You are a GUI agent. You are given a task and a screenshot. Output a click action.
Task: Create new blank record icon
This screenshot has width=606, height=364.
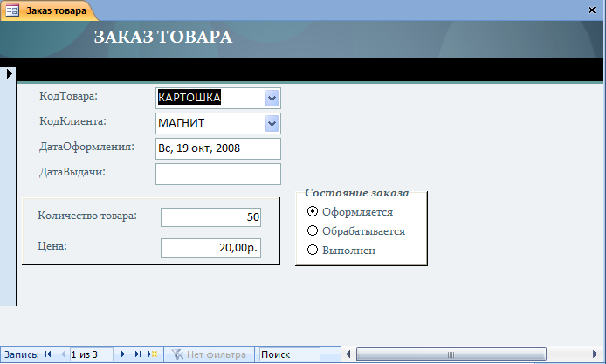pyautogui.click(x=153, y=354)
